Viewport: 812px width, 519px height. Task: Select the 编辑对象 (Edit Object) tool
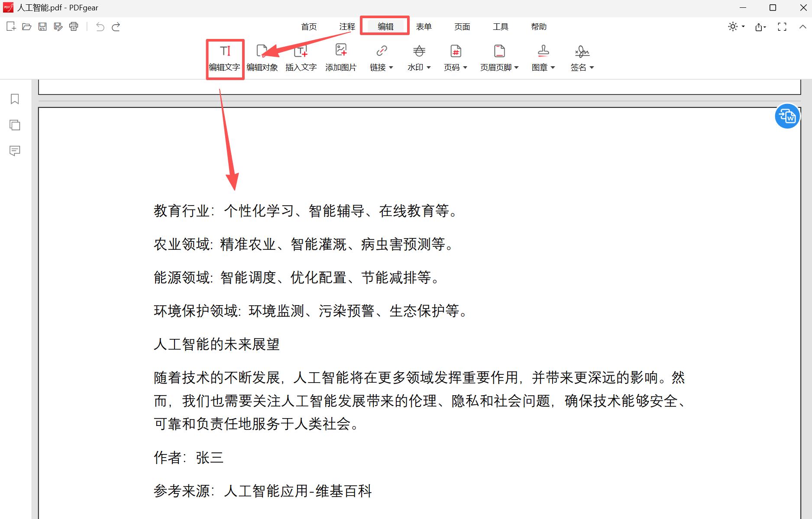coord(262,58)
